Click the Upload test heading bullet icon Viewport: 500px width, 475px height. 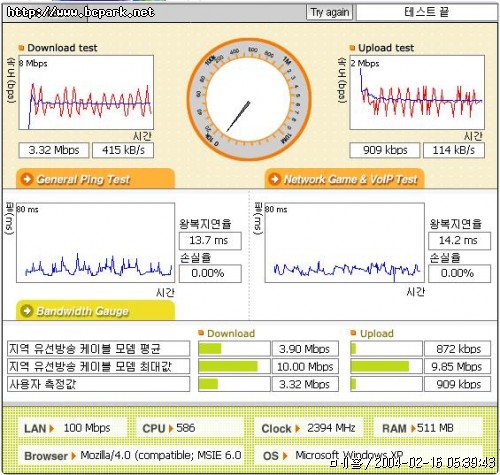(352, 48)
